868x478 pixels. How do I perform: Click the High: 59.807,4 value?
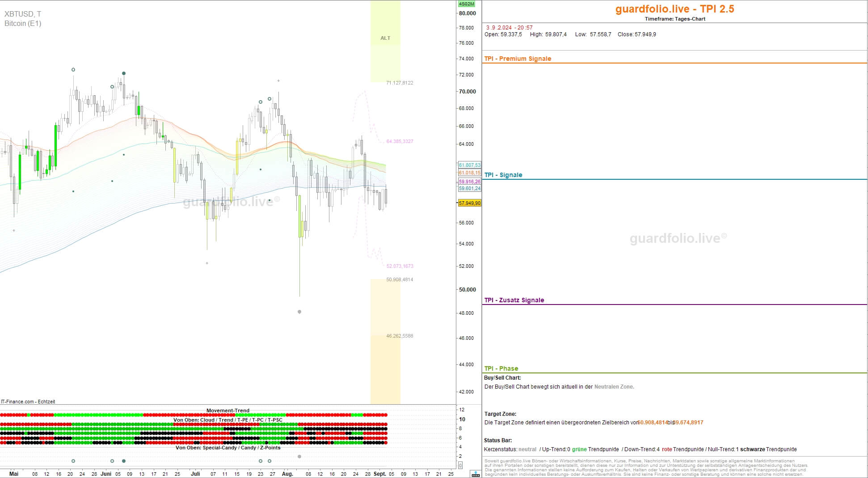pos(548,34)
